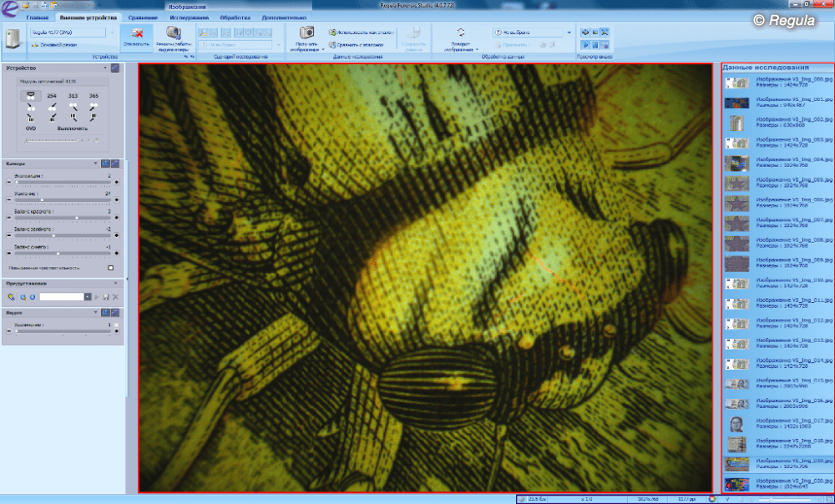Click Compare with reference option
Viewport: 835px width, 504px height.
pyautogui.click(x=356, y=45)
